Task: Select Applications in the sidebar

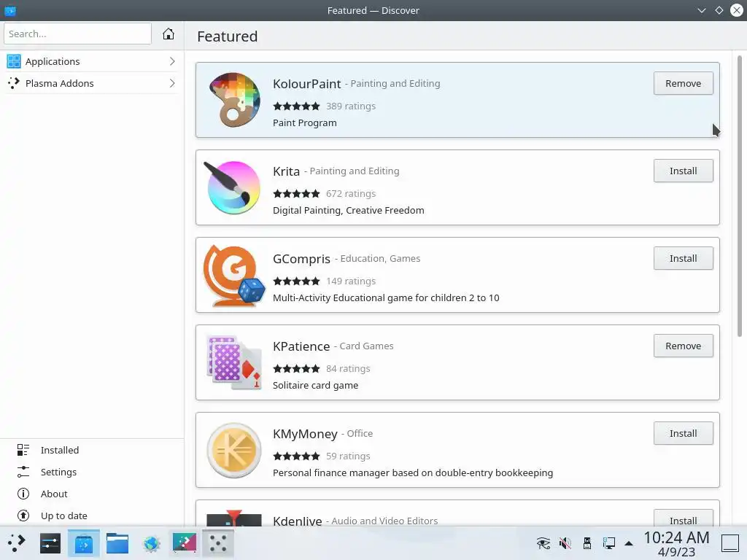Action: click(91, 61)
